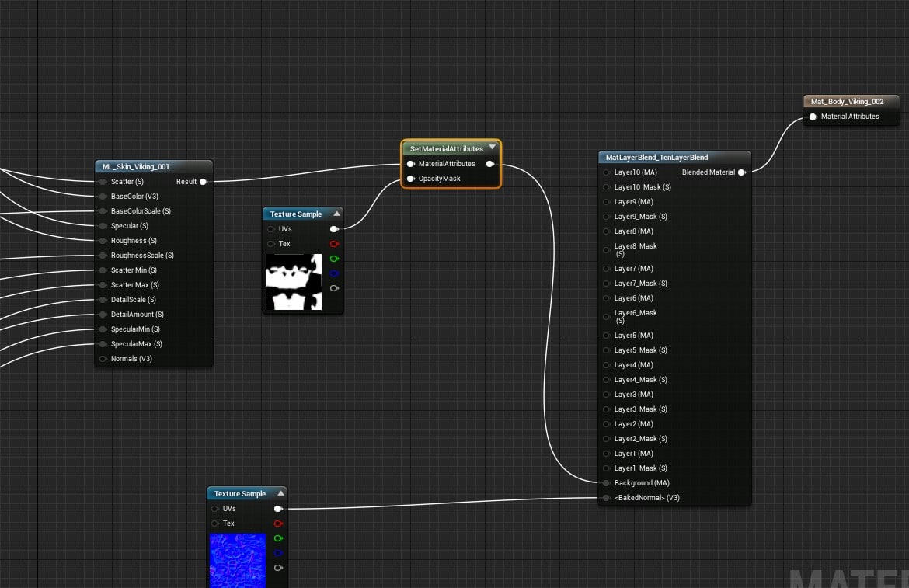The width and height of the screenshot is (909, 588).
Task: Click the Layer10 (MA) input pin
Action: [606, 172]
